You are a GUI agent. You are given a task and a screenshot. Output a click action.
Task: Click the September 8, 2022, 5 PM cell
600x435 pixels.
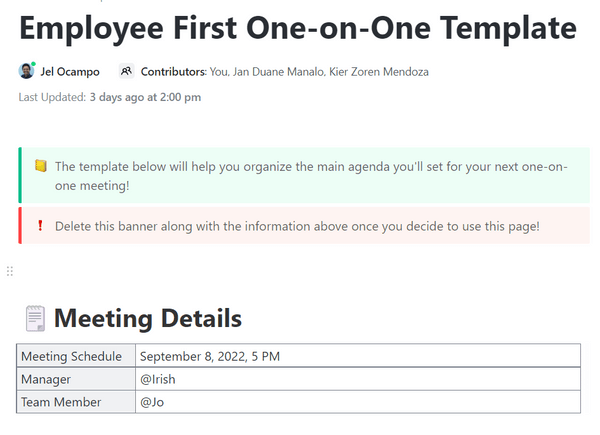(x=210, y=356)
